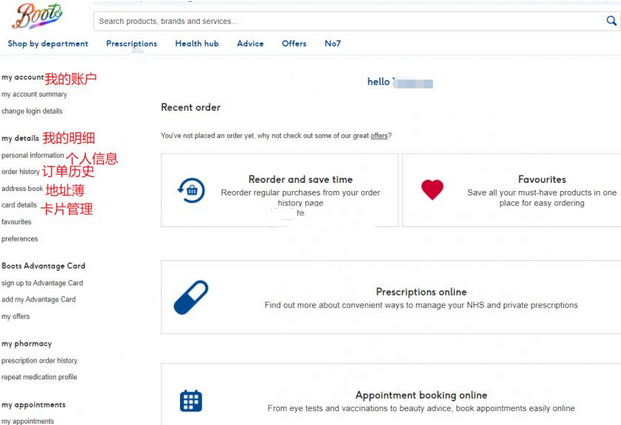Open Reorder and save time heading
Image resolution: width=621 pixels, height=425 pixels.
300,179
